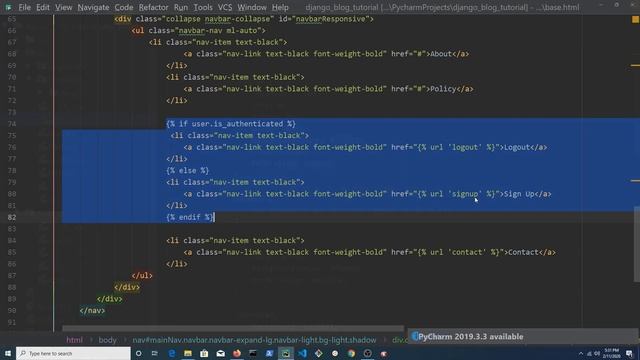
Task: Click 'Policy' link text in line 71
Action: point(443,89)
